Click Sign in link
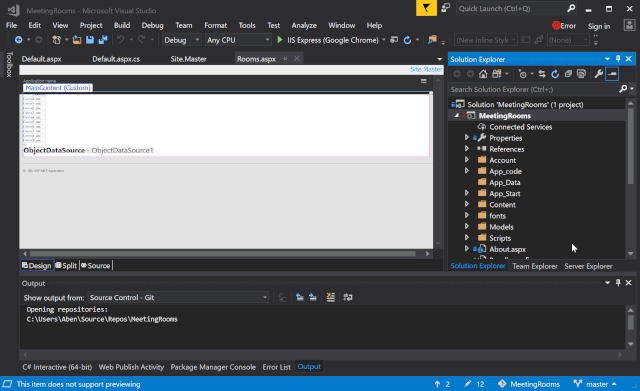Viewport: 640px width, 391px height. tap(599, 26)
